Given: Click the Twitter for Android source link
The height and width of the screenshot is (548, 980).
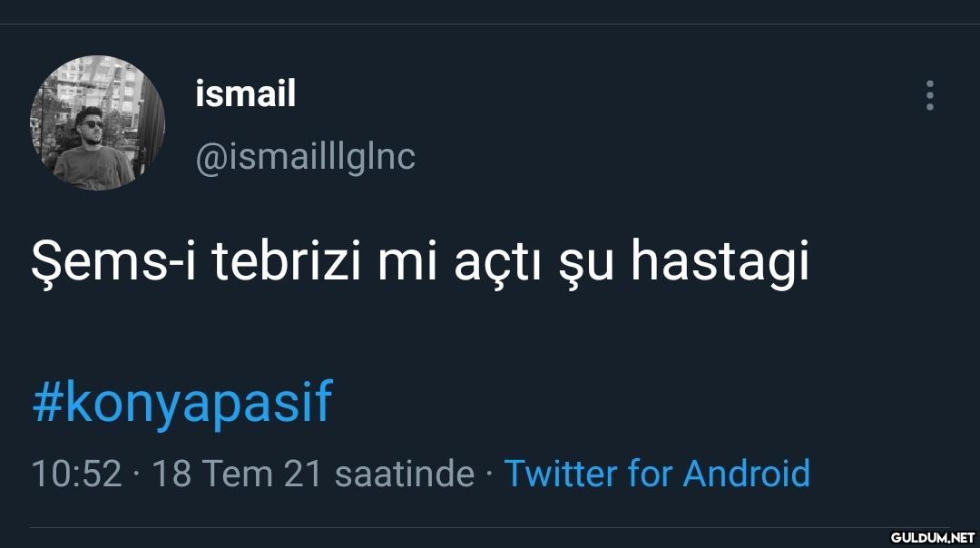Looking at the screenshot, I should pos(656,474).
